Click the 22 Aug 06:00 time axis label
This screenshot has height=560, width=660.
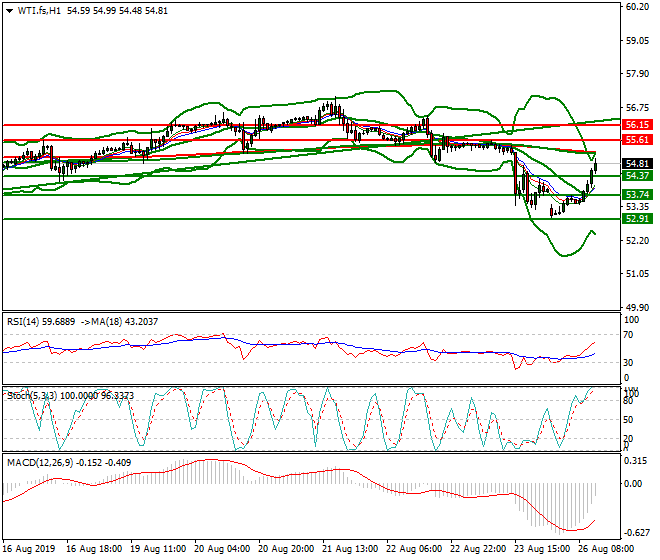(414, 549)
